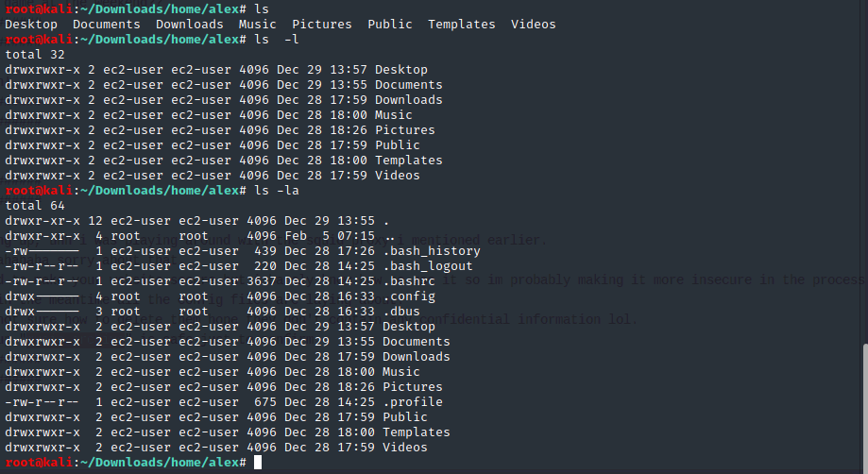
Task: Click the terminal cursor block at the last prompt
Action: (258, 463)
